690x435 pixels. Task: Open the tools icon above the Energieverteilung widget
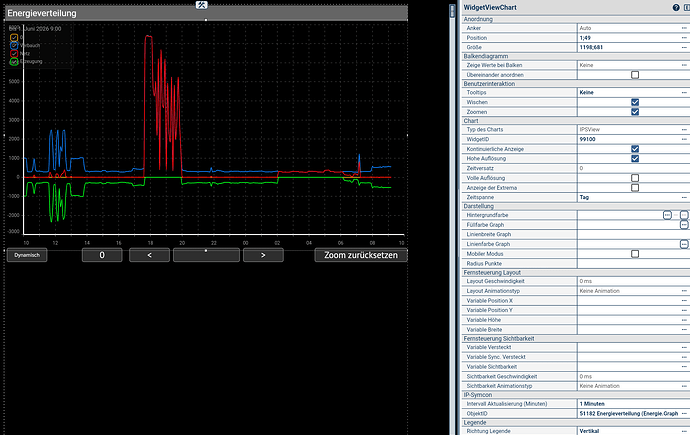pos(202,5)
